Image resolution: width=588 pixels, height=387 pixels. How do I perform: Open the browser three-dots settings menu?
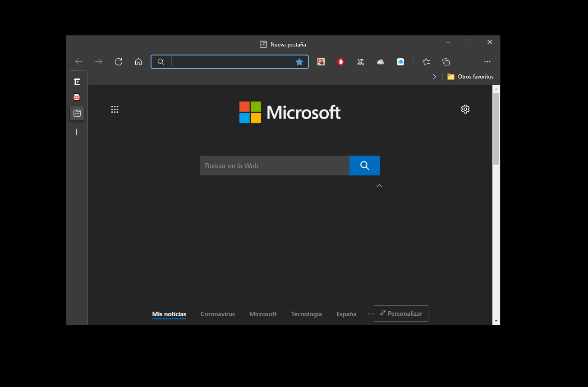[487, 62]
